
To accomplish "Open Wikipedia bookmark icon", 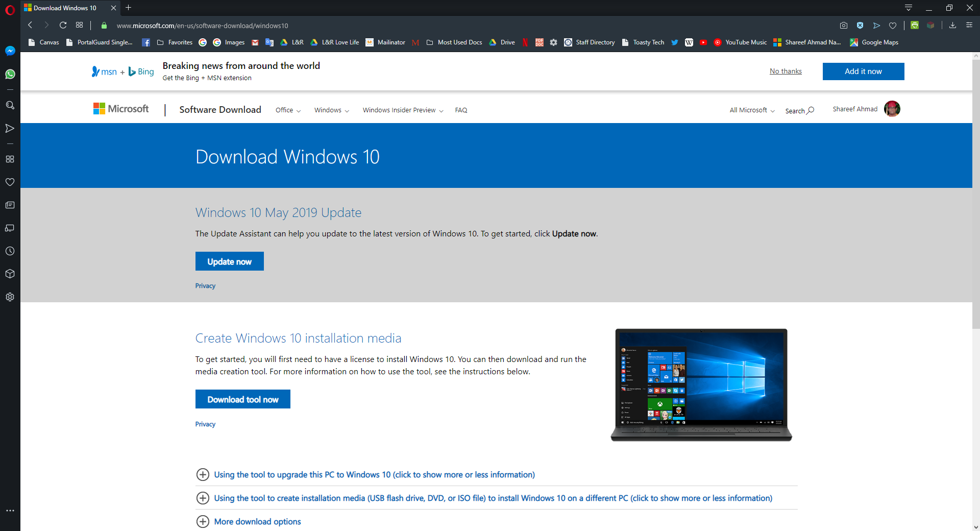I will coord(689,42).
